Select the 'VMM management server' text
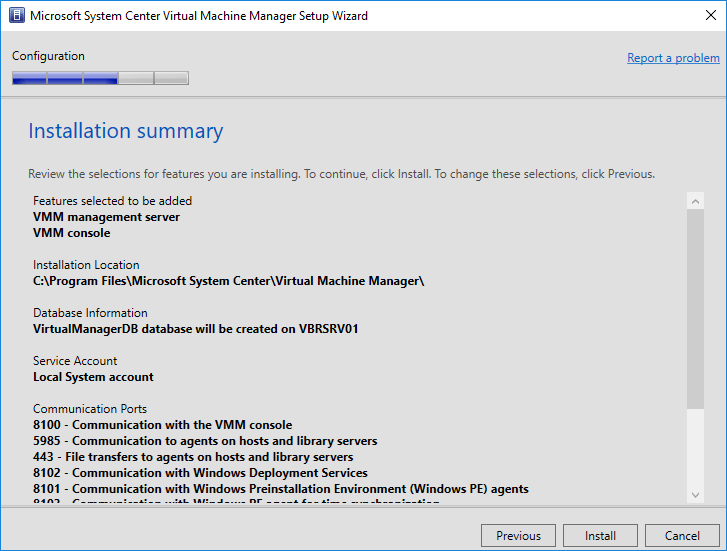The width and height of the screenshot is (727, 551). click(106, 217)
